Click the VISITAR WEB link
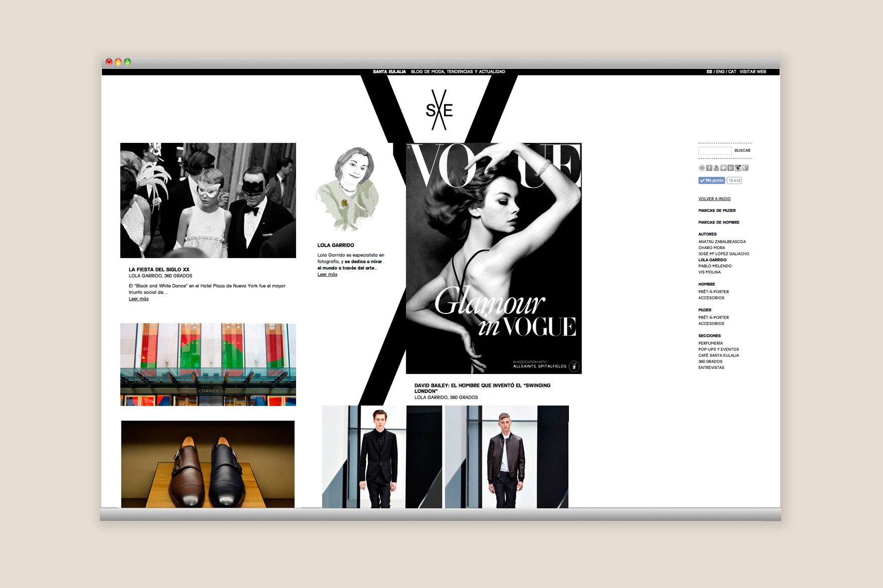Screen dimensions: 883x588 pos(753,72)
